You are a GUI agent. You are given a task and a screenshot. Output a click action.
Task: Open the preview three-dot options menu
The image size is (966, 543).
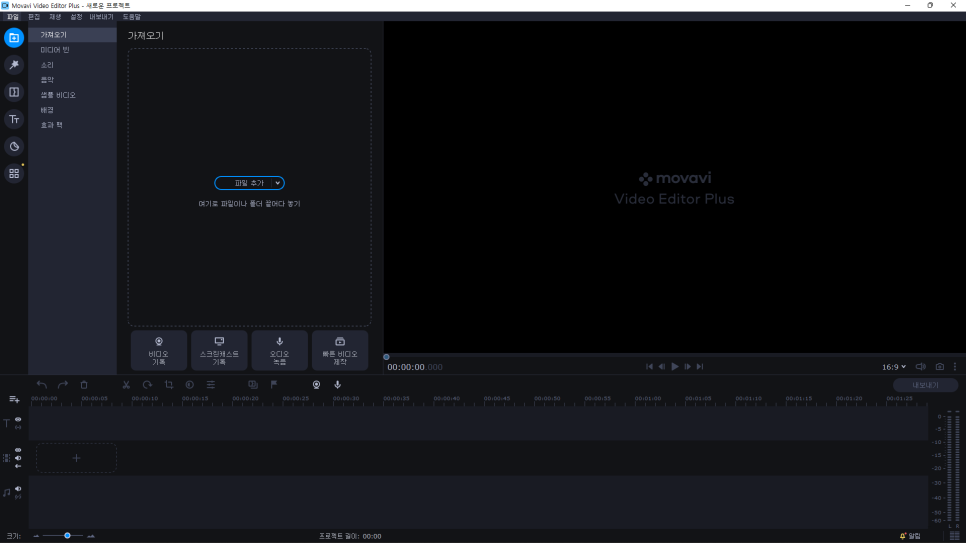tap(955, 367)
